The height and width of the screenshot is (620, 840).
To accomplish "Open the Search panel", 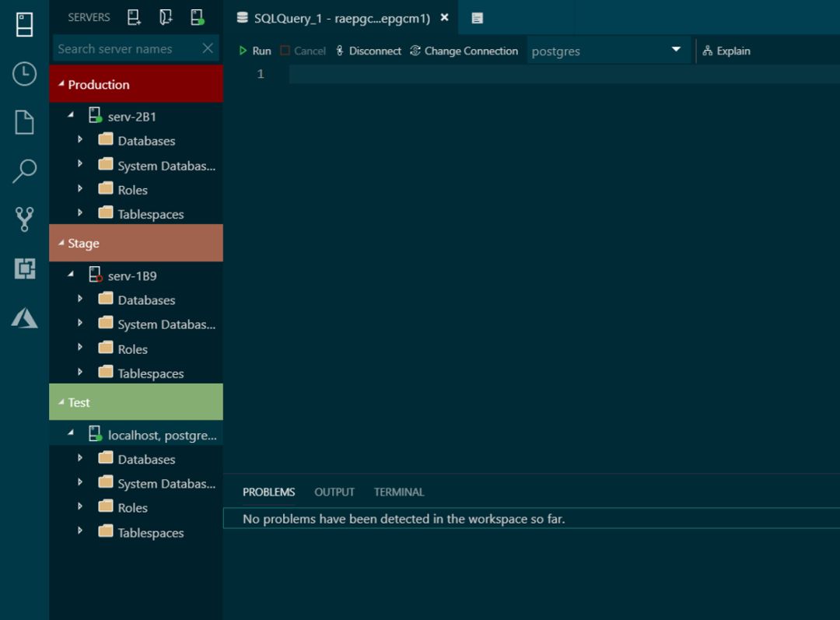I will 24,170.
